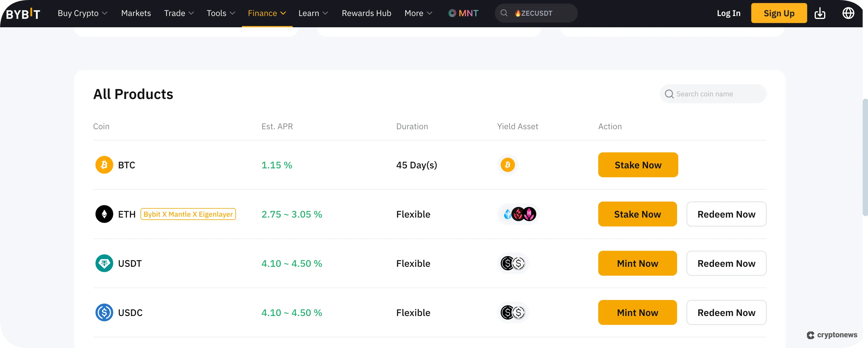Viewport: 868px width, 348px height.
Task: Select the BTC coin icon
Action: (104, 165)
